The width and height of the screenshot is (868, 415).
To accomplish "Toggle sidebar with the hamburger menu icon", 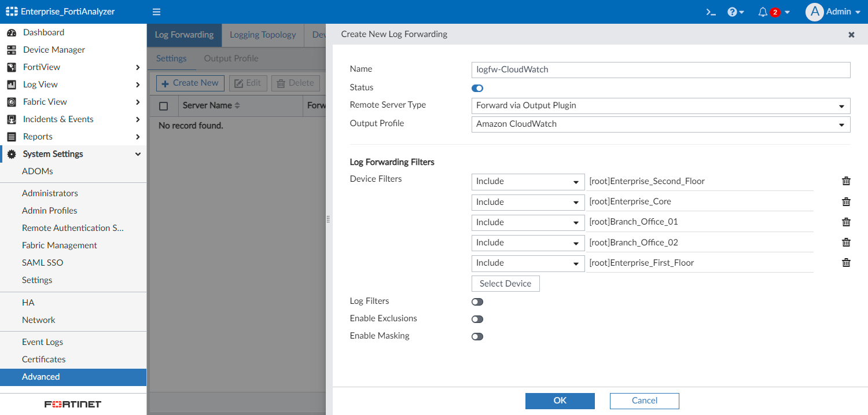I will tap(156, 12).
